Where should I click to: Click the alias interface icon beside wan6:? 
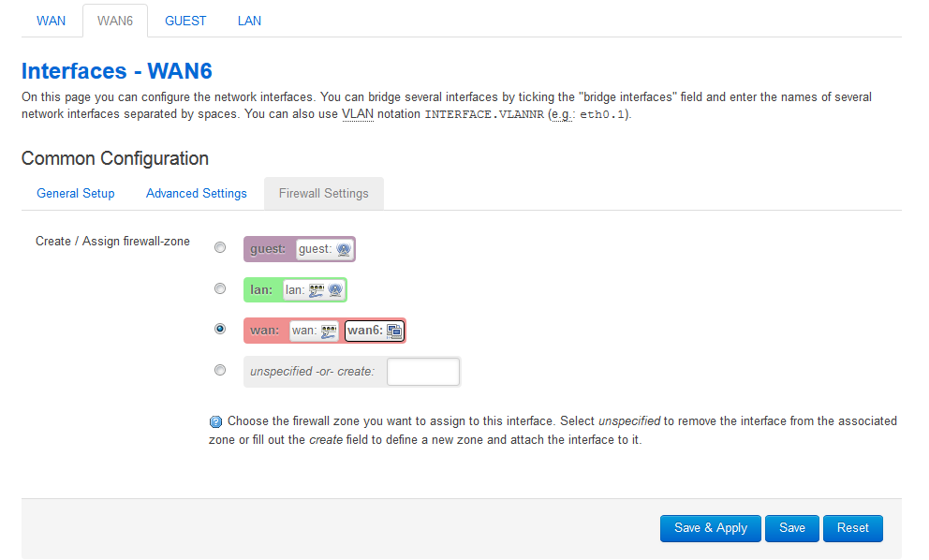[x=394, y=332]
